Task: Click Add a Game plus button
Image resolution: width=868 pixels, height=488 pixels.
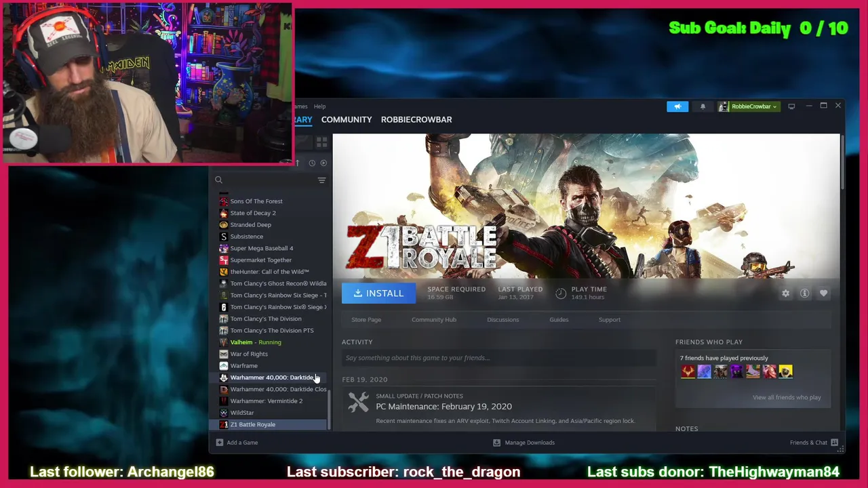Action: pyautogui.click(x=219, y=443)
